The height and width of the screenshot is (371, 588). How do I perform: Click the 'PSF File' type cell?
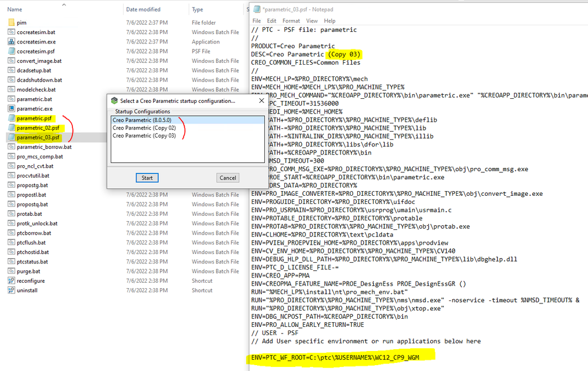click(201, 51)
